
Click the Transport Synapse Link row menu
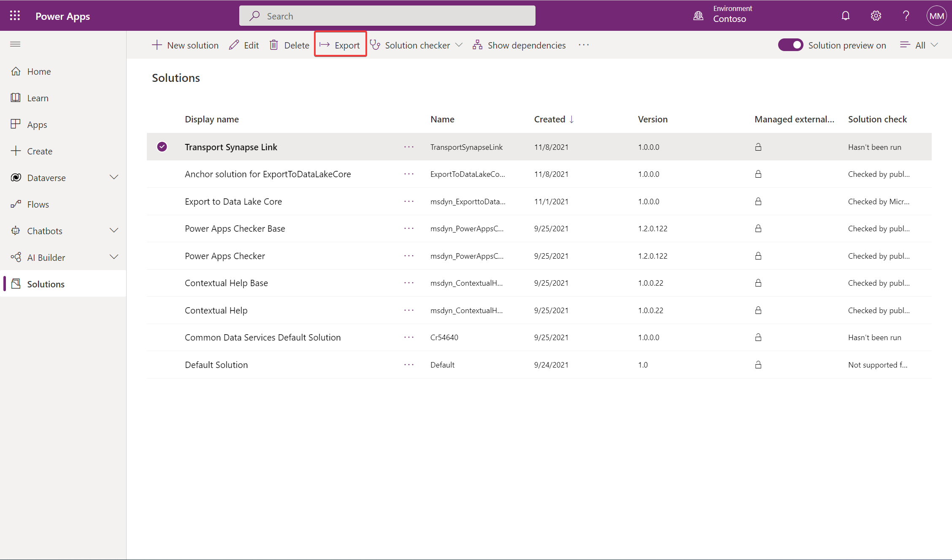408,147
